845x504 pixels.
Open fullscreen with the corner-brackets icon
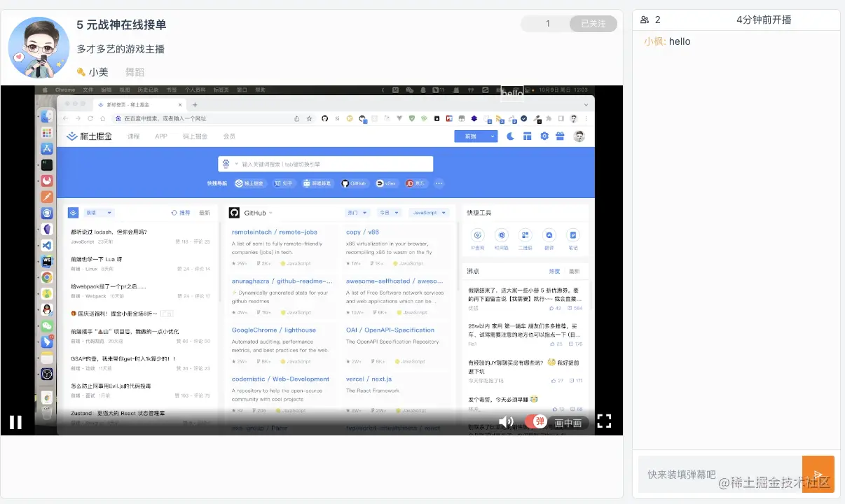click(604, 421)
